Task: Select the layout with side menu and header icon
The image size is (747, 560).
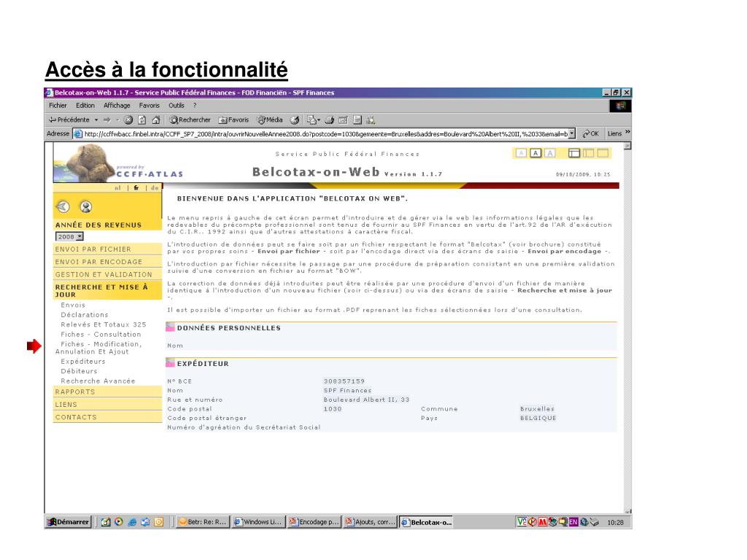Action: click(574, 153)
